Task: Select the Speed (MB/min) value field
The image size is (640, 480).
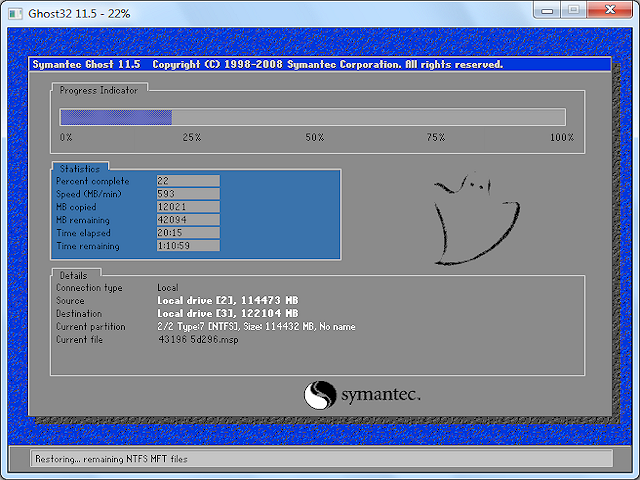Action: (x=187, y=194)
